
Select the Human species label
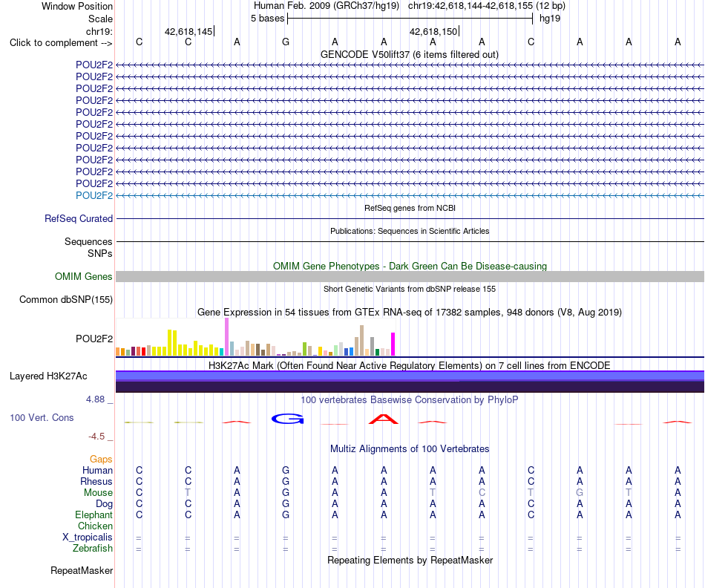pos(97,470)
